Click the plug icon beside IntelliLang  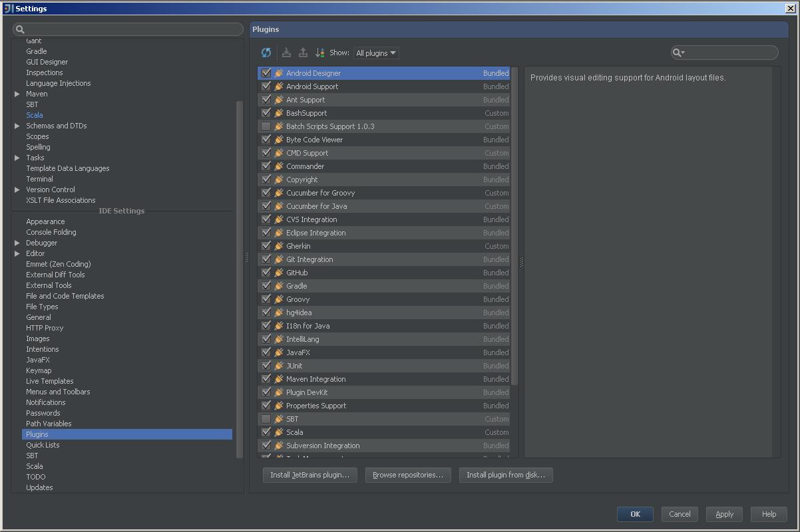pos(279,339)
